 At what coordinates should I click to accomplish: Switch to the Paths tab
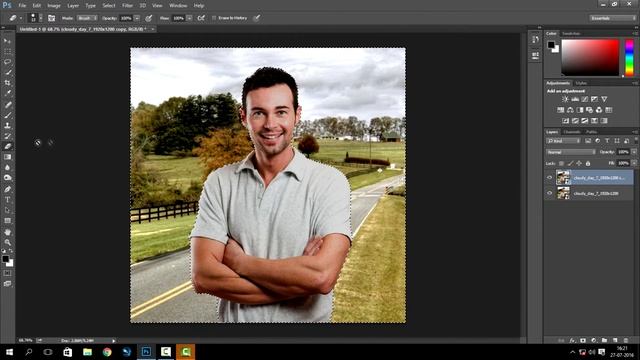click(x=591, y=132)
